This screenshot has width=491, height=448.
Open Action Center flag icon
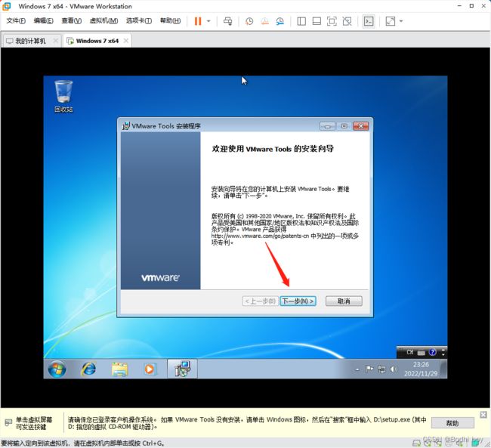tap(369, 369)
